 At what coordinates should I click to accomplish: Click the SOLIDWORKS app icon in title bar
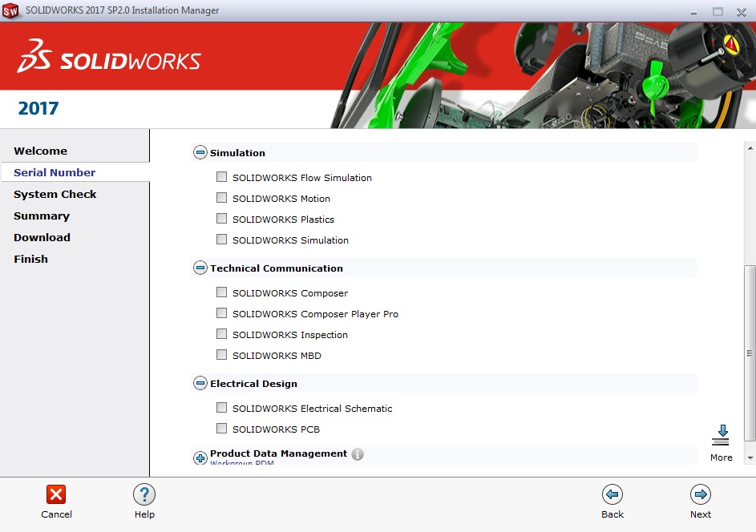point(10,10)
